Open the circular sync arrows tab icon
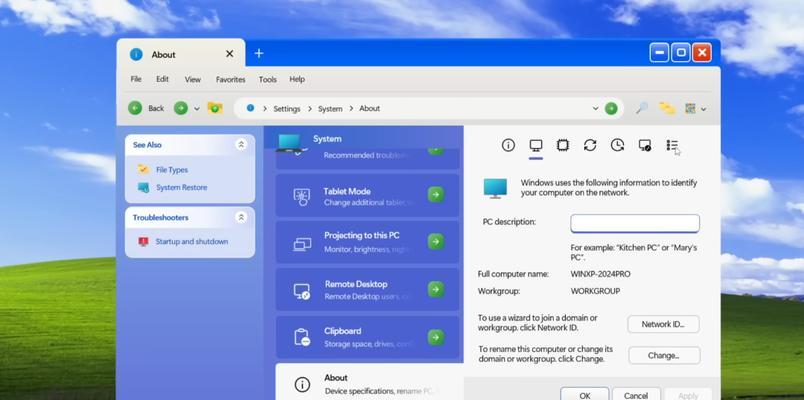 pos(590,145)
